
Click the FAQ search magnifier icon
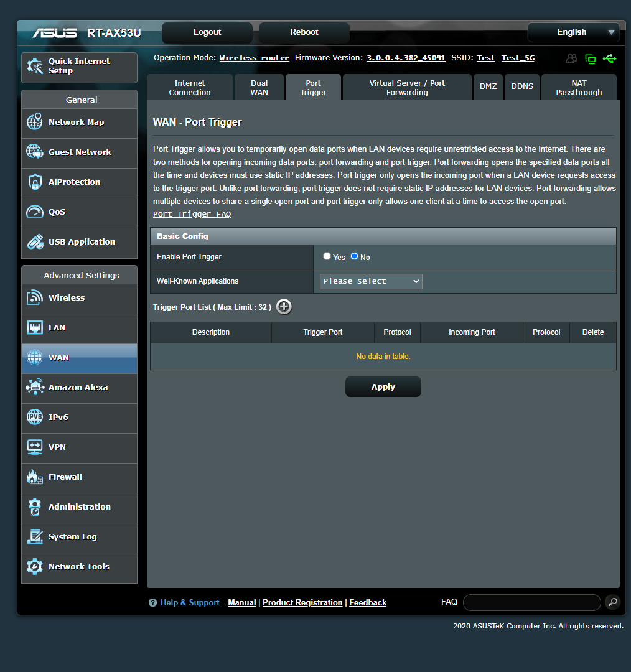coord(612,602)
